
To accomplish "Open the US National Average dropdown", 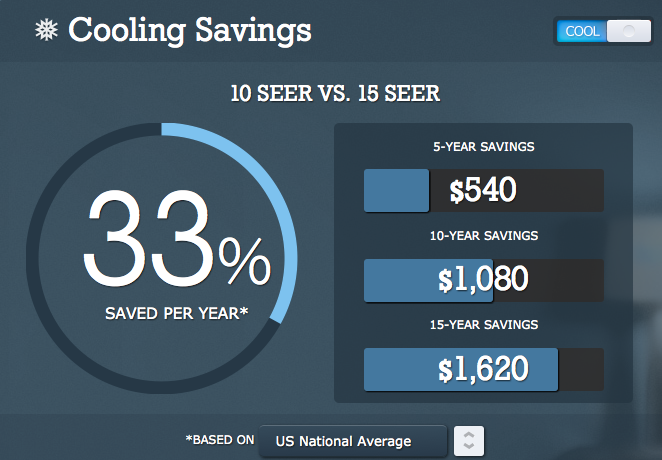I will [353, 441].
